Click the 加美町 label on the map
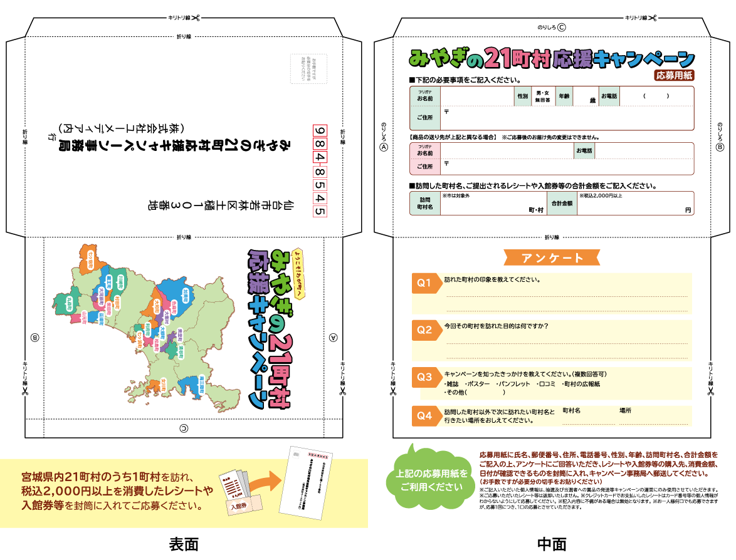This screenshot has width=736, height=560. (186, 295)
